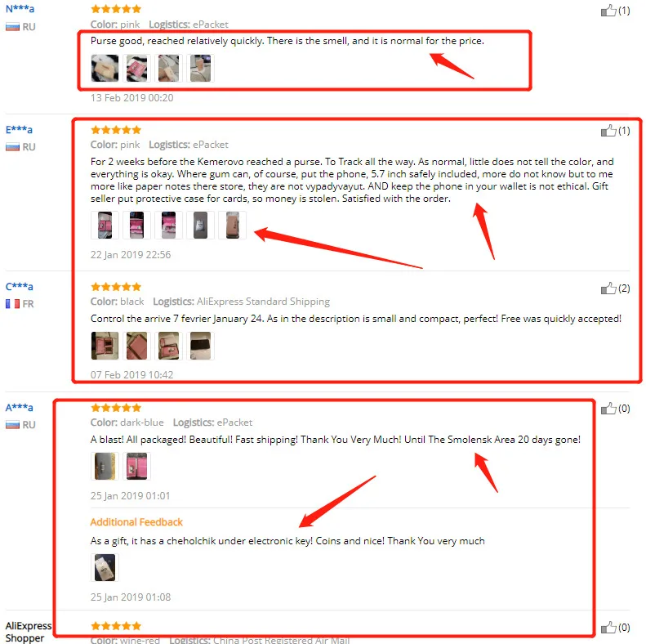Click star rating of C***a's review
This screenshot has height=644, width=646.
116,287
